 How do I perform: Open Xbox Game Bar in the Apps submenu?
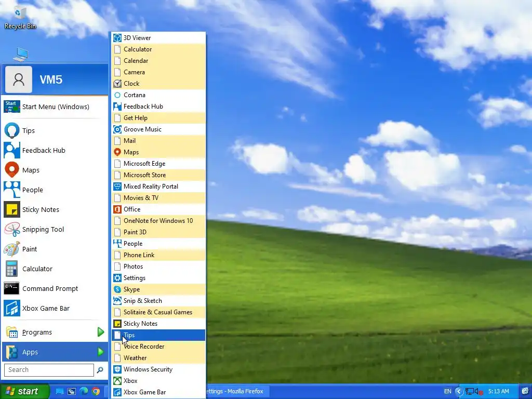158,392
